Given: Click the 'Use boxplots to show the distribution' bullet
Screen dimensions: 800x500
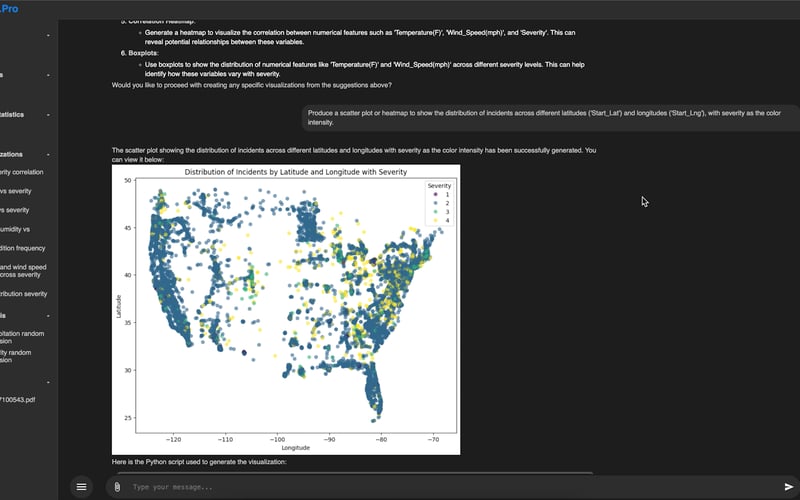Looking at the screenshot, I should pos(364,69).
